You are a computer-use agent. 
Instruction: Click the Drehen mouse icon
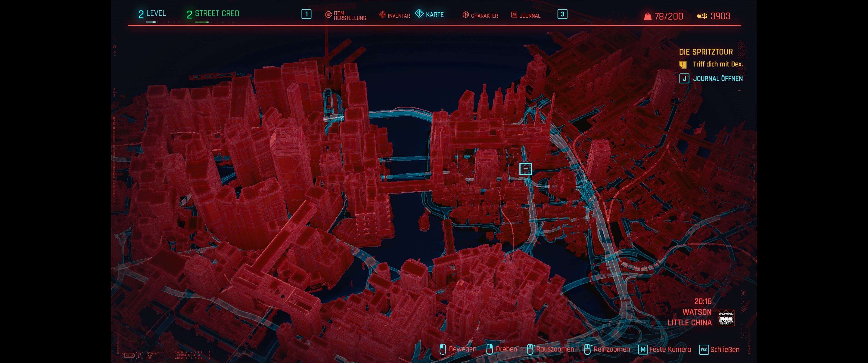tap(490, 349)
